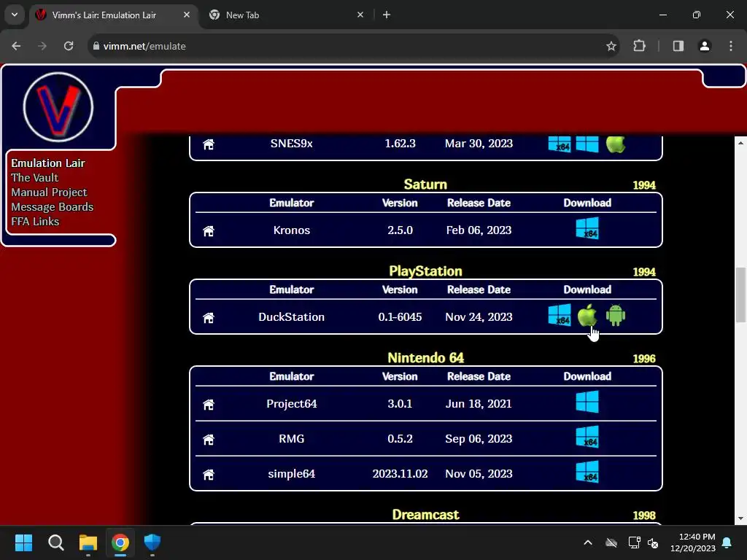The image size is (747, 560).
Task: Click the Nintendo 64 section heading
Action: point(425,357)
